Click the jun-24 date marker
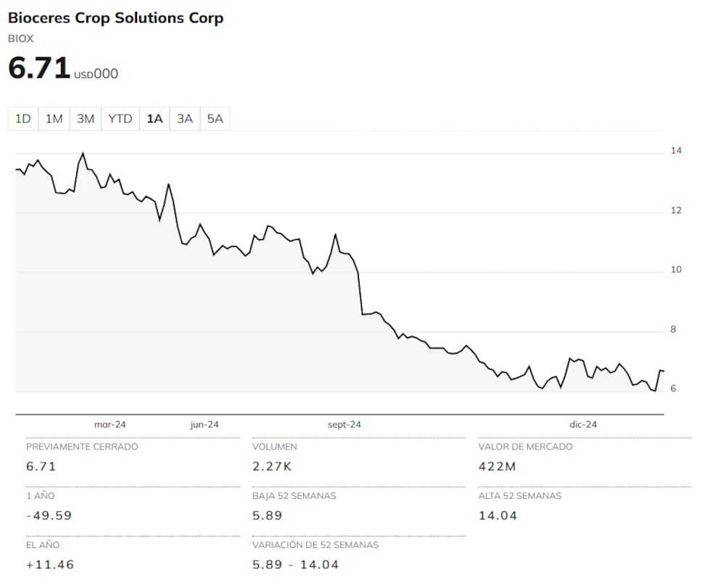725x588 pixels. pos(204,425)
